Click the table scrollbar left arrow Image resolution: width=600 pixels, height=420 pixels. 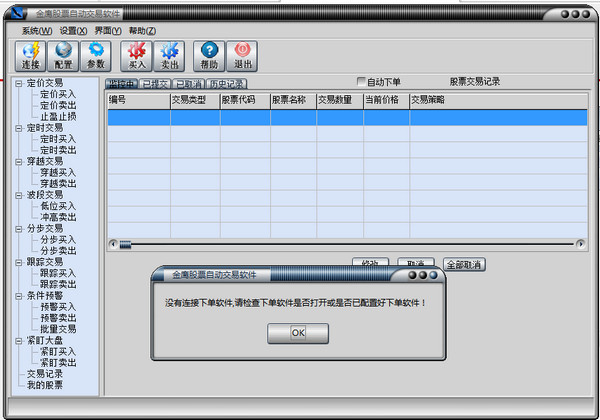[113, 244]
